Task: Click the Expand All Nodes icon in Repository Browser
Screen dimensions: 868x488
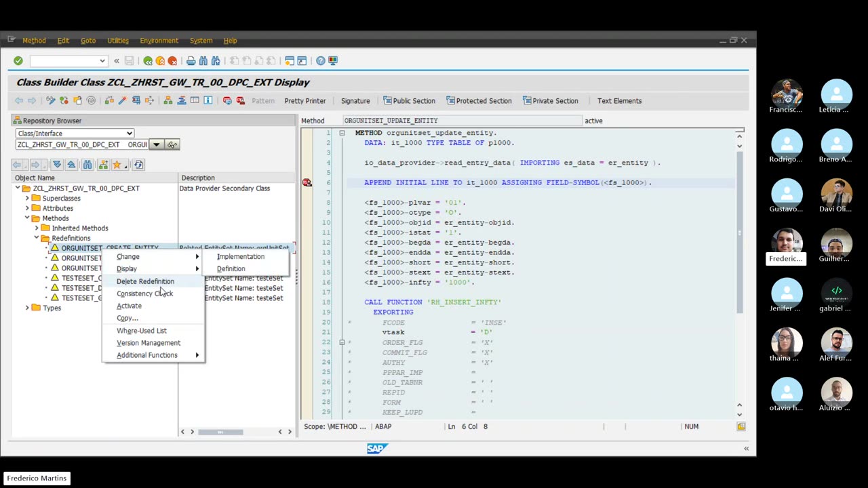Action: [57, 165]
